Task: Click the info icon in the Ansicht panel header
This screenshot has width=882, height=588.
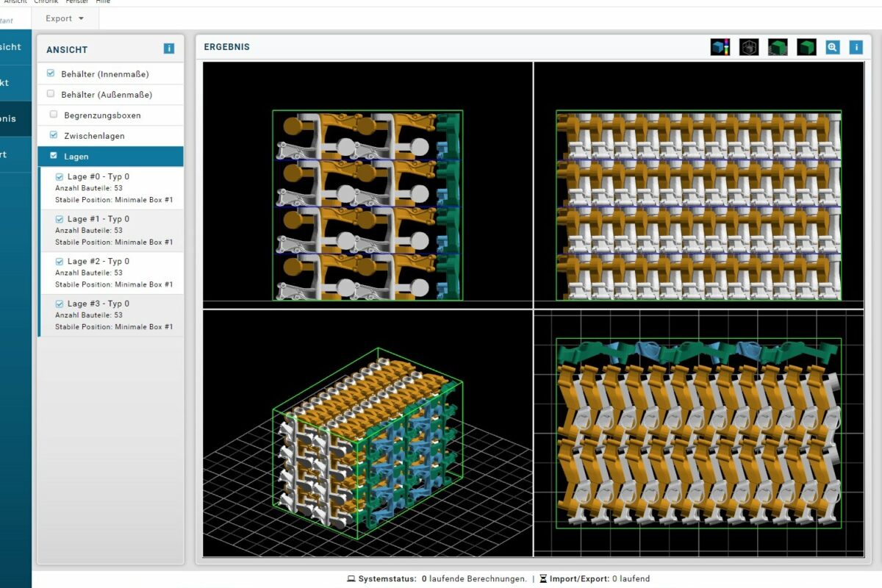Action: (168, 49)
